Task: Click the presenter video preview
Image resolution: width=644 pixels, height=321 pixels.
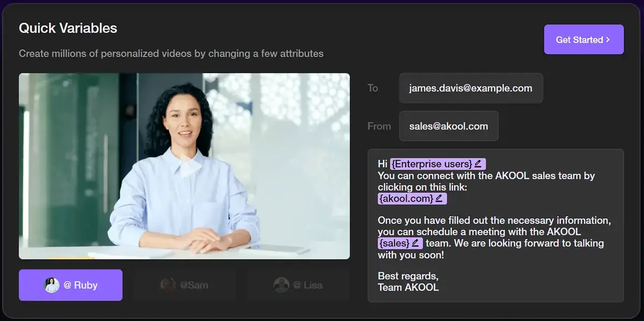Action: click(x=184, y=166)
